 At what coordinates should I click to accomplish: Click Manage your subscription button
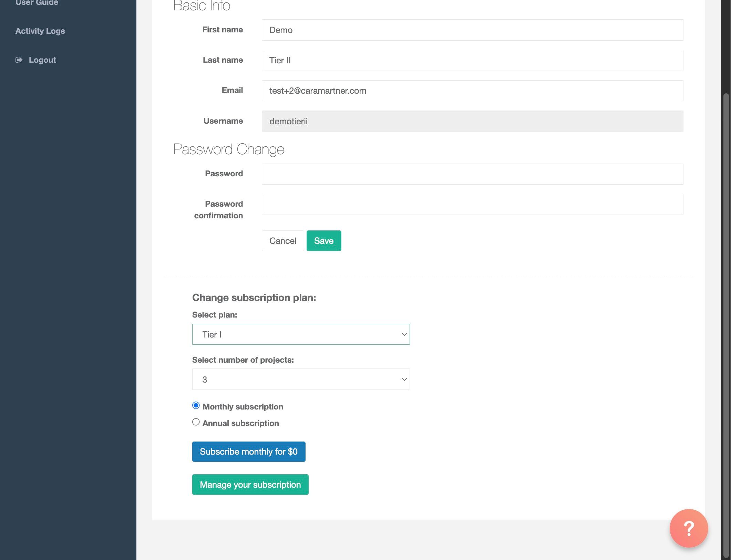coord(250,485)
